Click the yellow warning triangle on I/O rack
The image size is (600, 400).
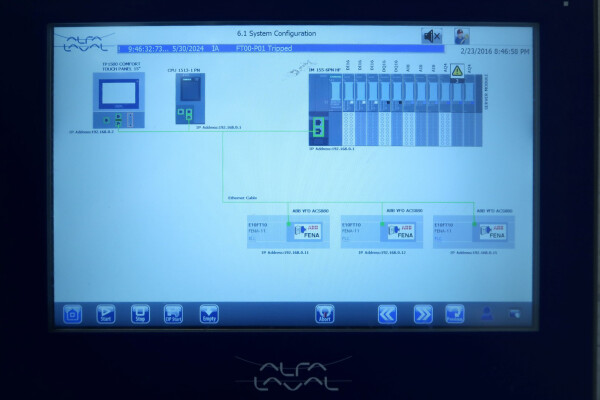pyautogui.click(x=457, y=71)
